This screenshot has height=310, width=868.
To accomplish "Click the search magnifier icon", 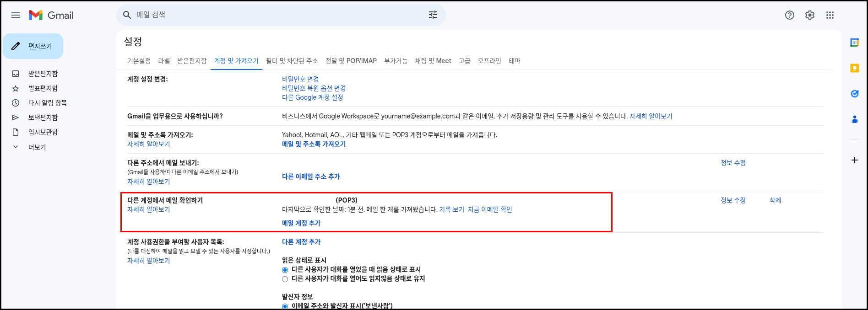I will [127, 15].
